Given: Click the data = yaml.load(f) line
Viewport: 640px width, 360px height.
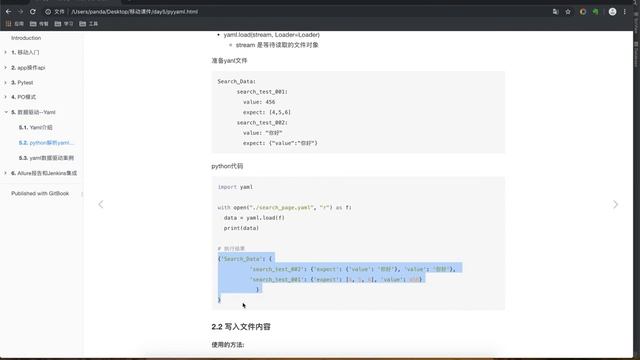Looking at the screenshot, I should (x=254, y=218).
